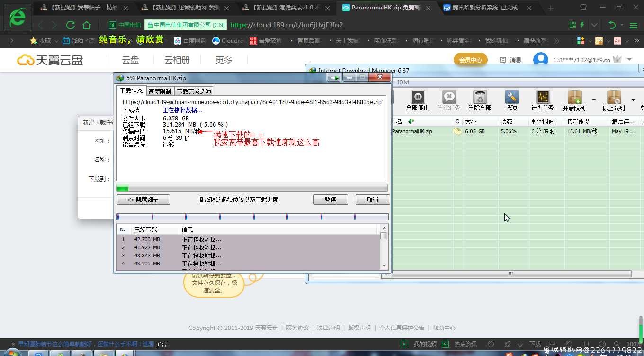The height and width of the screenshot is (356, 644).
Task: Select thread row 1 with 42.700 MB
Action: 248,239
